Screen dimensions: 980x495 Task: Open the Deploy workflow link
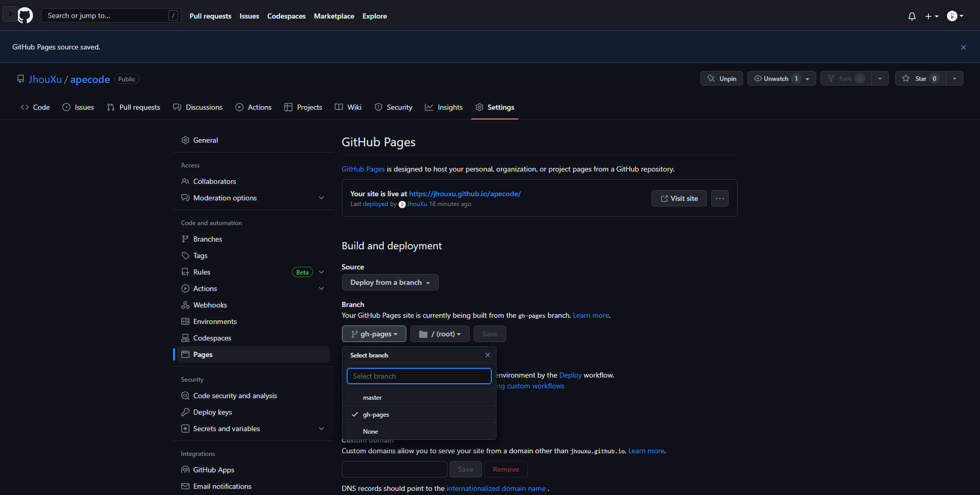click(570, 375)
